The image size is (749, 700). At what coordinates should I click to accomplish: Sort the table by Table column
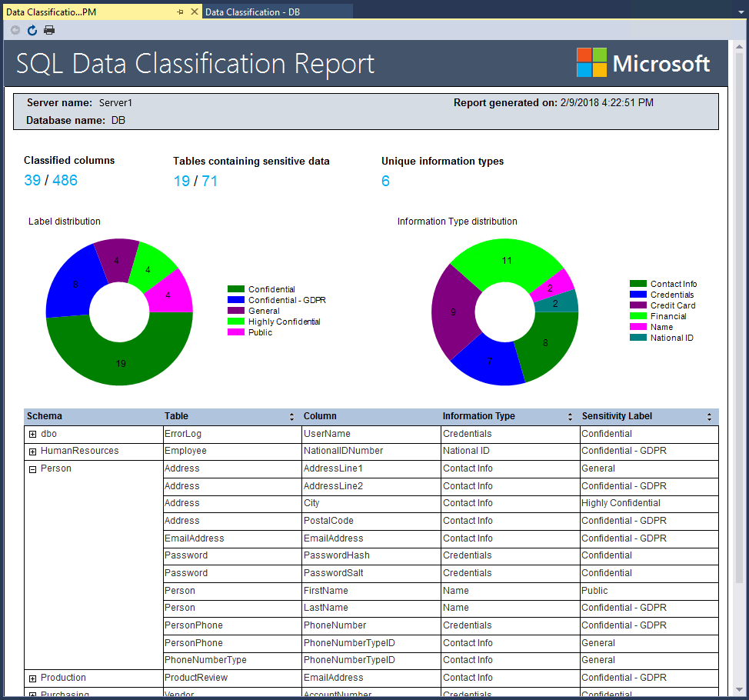(x=291, y=415)
